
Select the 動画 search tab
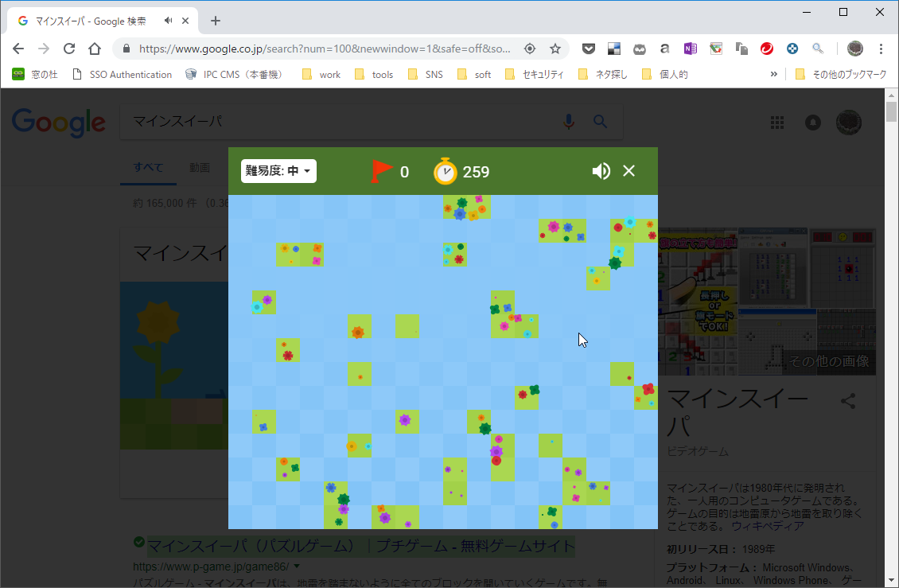(200, 168)
